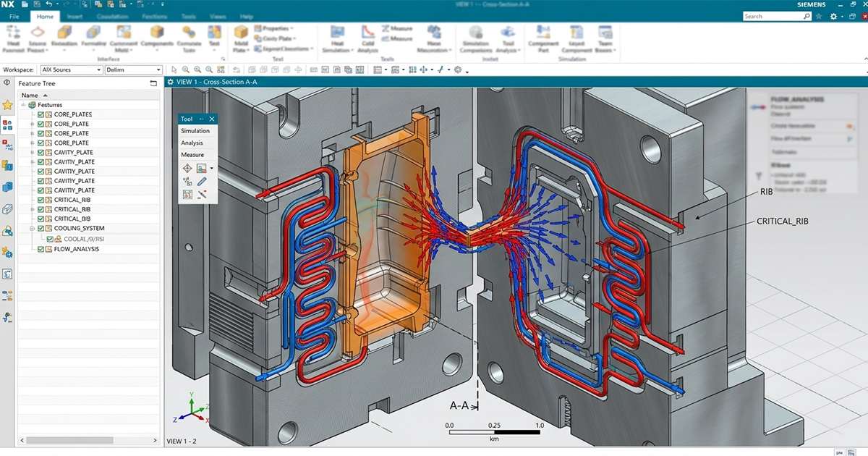Viewport: 868px width, 456px height.
Task: Click the undo arrow in title bar
Action: click(48, 4)
